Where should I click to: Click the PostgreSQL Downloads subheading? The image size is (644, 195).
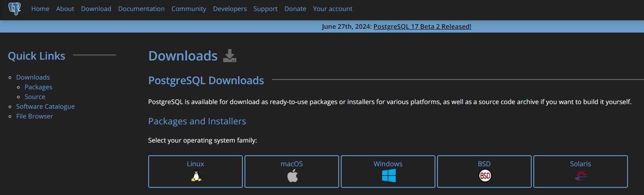(206, 80)
